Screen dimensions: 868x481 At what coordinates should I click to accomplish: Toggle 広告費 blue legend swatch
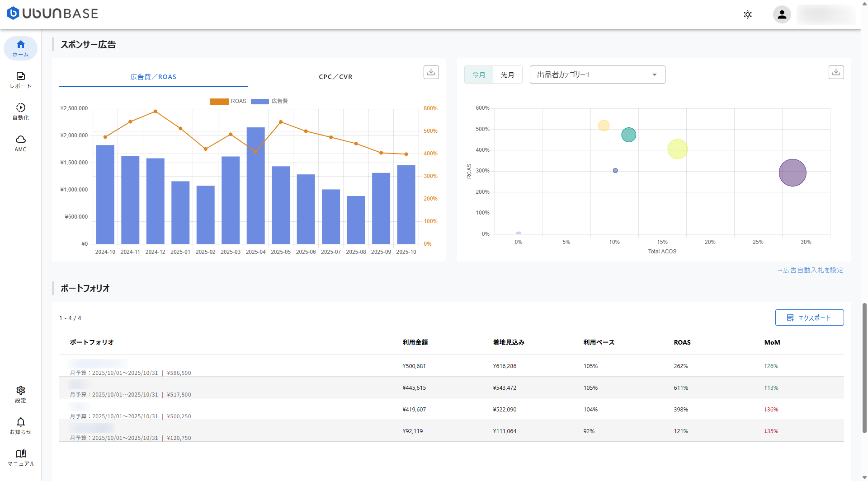(x=260, y=101)
